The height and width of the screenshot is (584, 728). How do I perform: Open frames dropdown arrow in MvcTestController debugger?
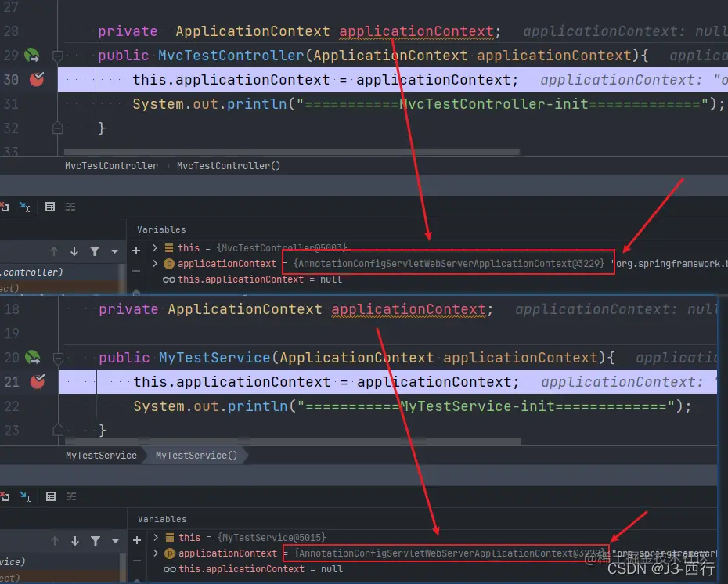[114, 251]
